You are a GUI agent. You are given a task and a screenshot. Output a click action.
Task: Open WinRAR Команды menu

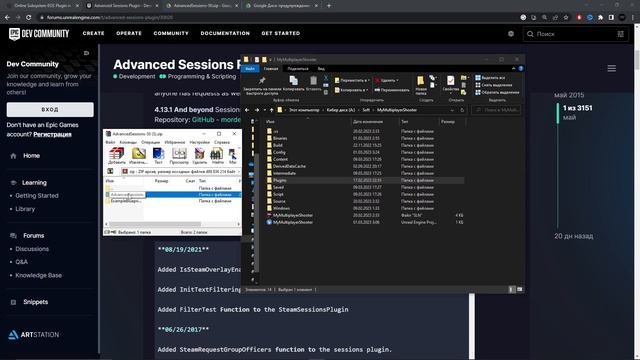tap(128, 142)
